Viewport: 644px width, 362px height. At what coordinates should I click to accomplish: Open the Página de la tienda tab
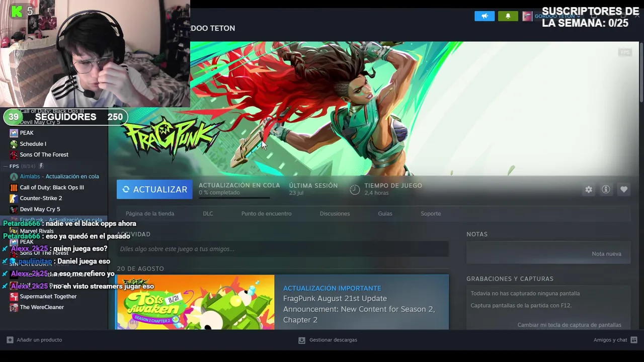coord(150,214)
